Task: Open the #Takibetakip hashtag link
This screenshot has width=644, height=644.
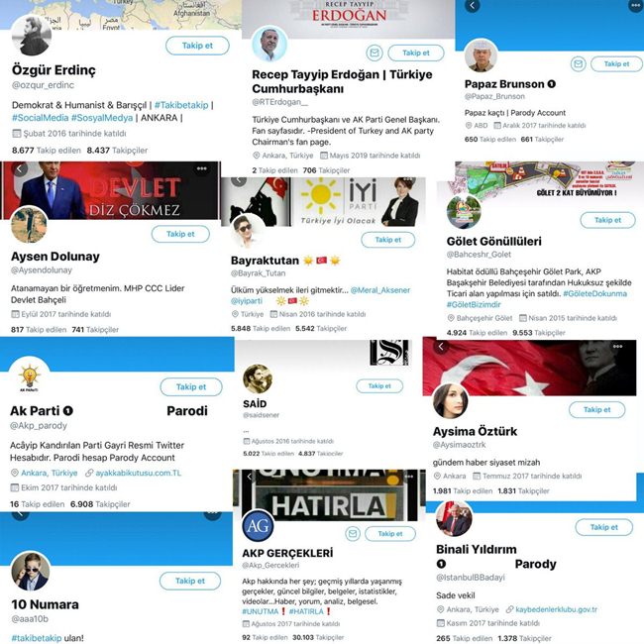Action: (x=181, y=105)
